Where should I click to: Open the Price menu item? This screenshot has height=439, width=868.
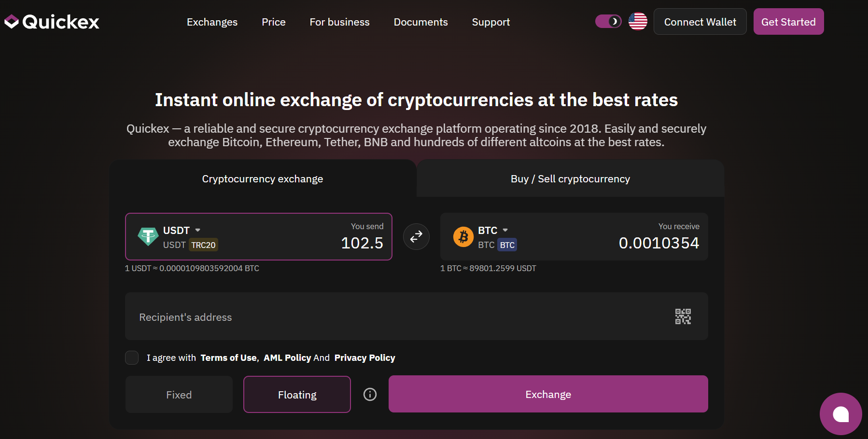pyautogui.click(x=274, y=22)
